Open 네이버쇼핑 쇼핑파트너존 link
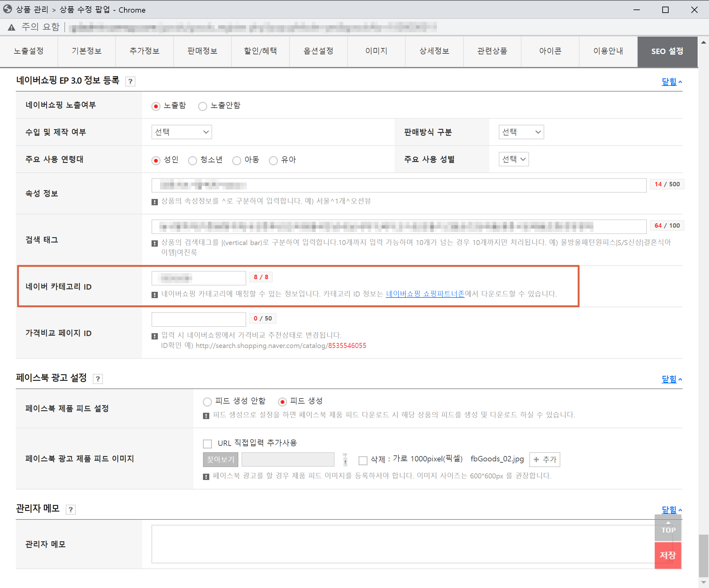709x588 pixels. (425, 294)
